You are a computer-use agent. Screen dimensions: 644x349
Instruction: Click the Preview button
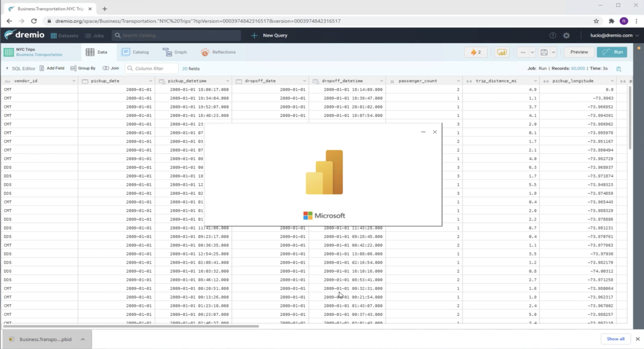coord(579,52)
